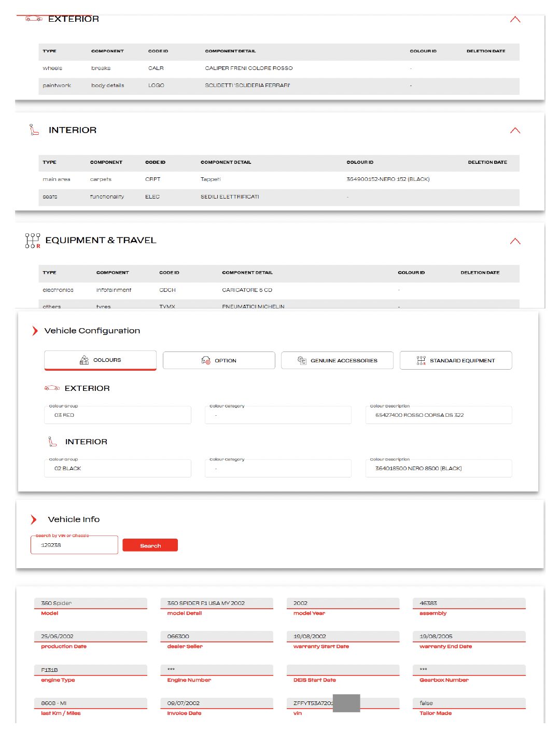Click the Gearbox Number masked value field

tap(469, 670)
